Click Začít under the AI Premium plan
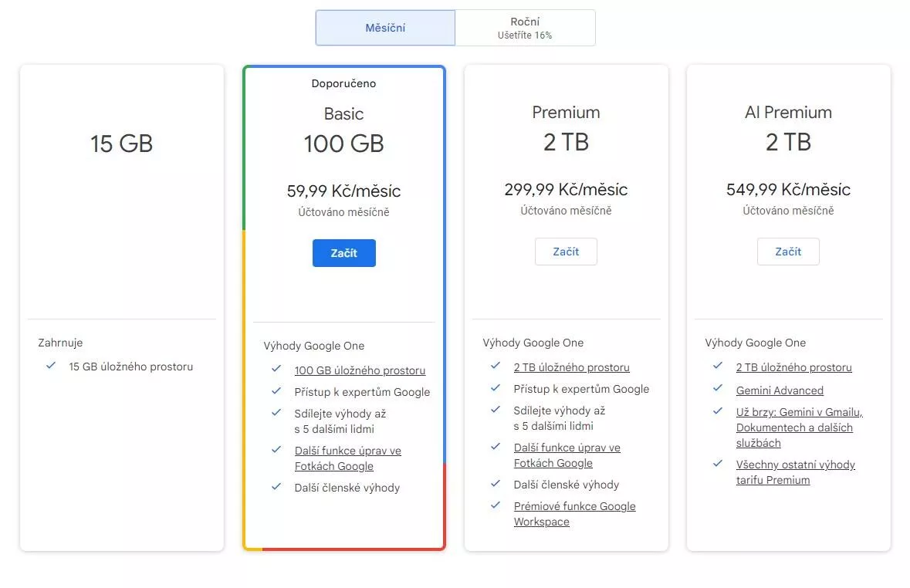910x588 pixels. (788, 252)
